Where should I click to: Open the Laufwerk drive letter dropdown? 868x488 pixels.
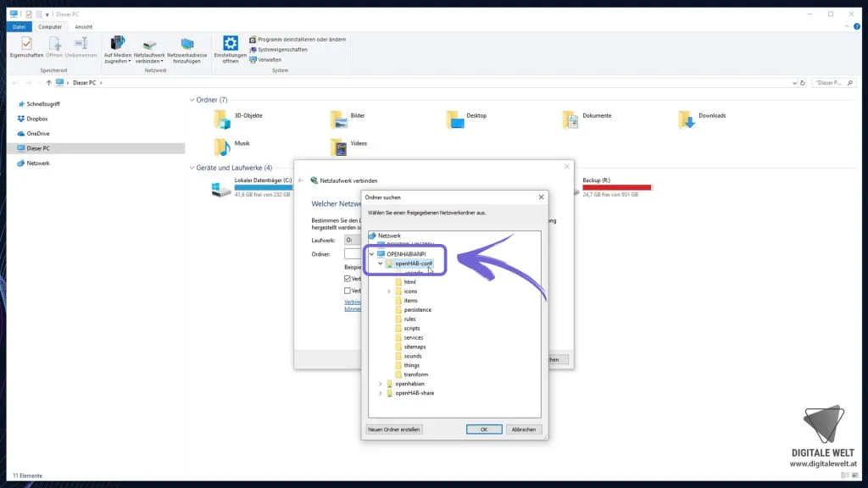click(352, 240)
